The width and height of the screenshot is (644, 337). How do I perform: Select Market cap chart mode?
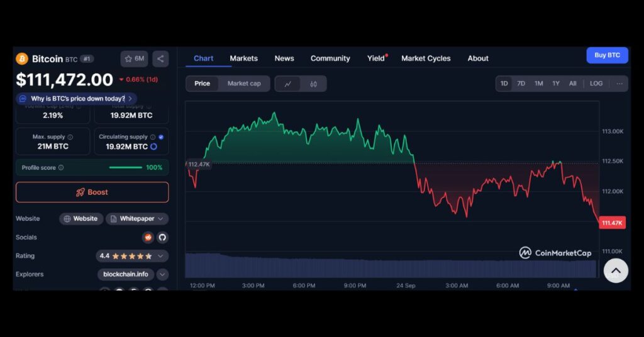[244, 84]
